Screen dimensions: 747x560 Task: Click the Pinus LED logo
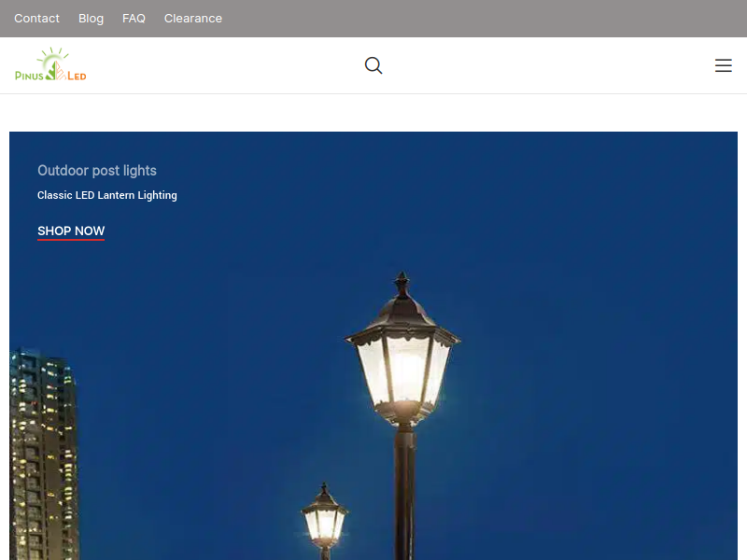pos(50,64)
